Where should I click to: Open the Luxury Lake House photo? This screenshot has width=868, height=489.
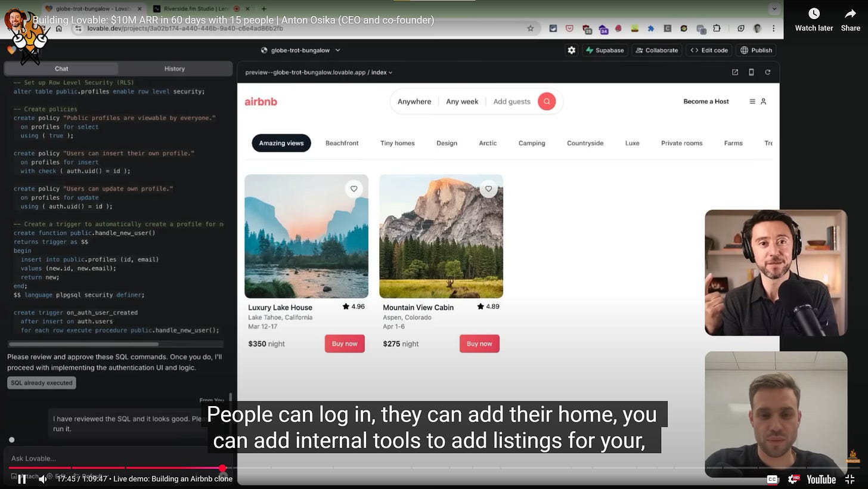306,236
